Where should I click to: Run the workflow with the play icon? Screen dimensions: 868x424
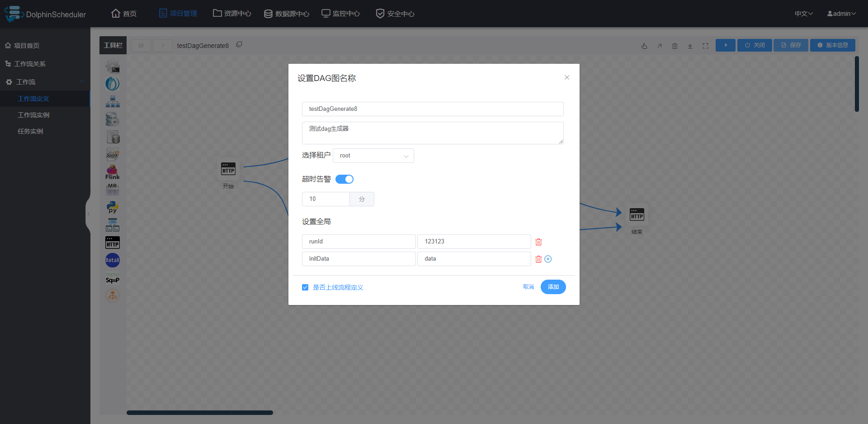[x=725, y=45]
